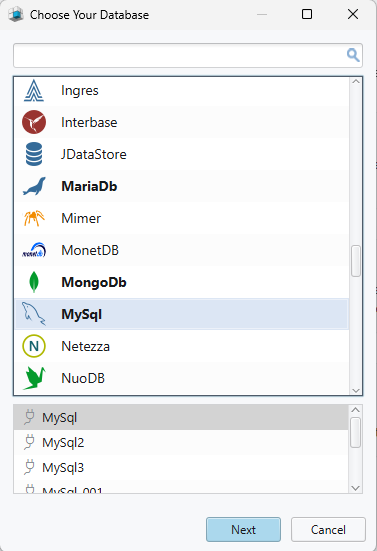Select Interbase in the database list
The height and width of the screenshot is (551, 377).
click(182, 122)
